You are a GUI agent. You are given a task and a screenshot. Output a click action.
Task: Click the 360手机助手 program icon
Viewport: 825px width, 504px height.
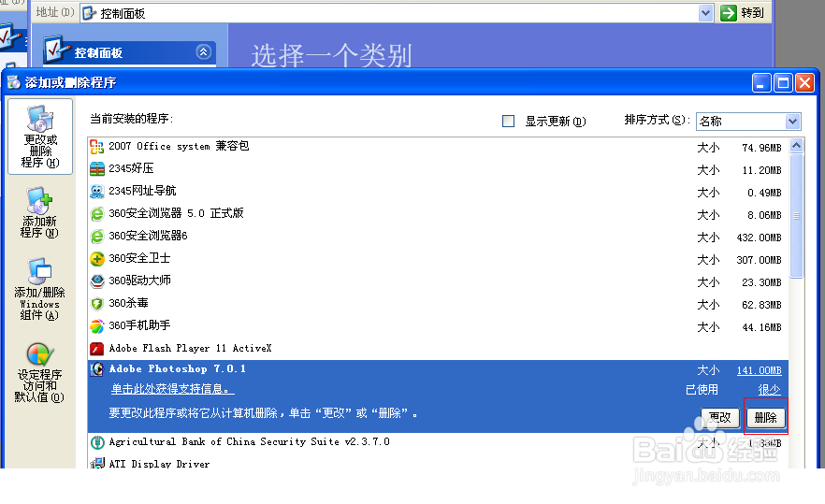(x=97, y=326)
